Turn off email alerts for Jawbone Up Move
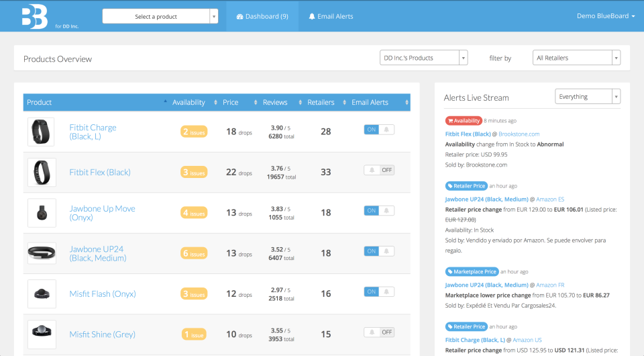This screenshot has width=644, height=356. pos(379,210)
